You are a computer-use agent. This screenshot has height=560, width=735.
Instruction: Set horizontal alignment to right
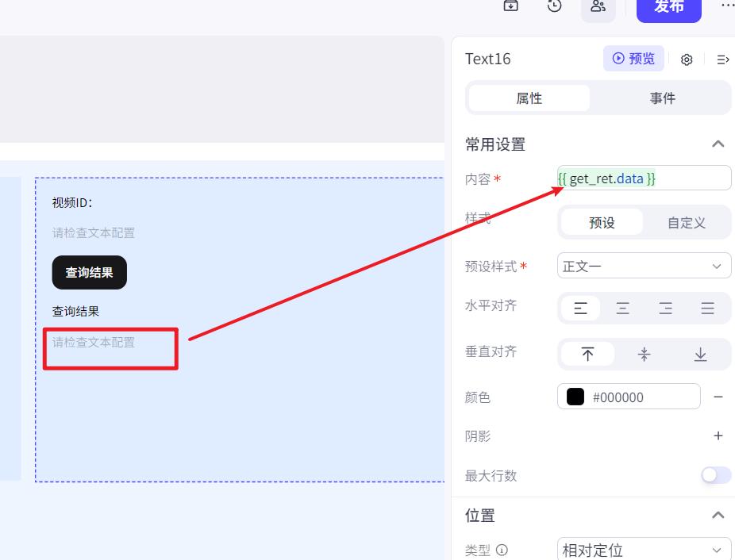pos(665,309)
